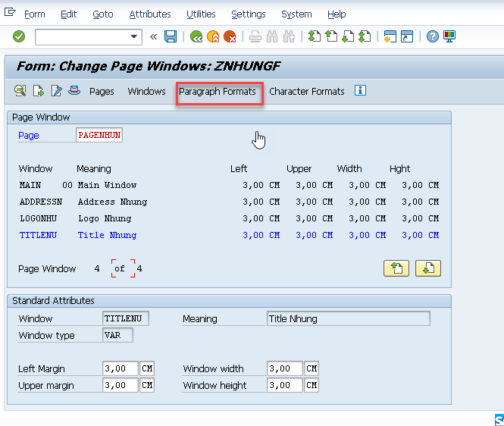Open Help with blue question mark icon

coord(432,36)
